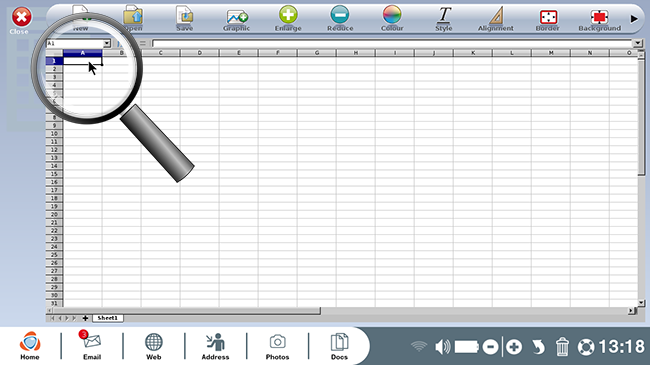Save the spreadsheet with Save icon
Viewport: 650px width, 365px height.
coord(184,16)
